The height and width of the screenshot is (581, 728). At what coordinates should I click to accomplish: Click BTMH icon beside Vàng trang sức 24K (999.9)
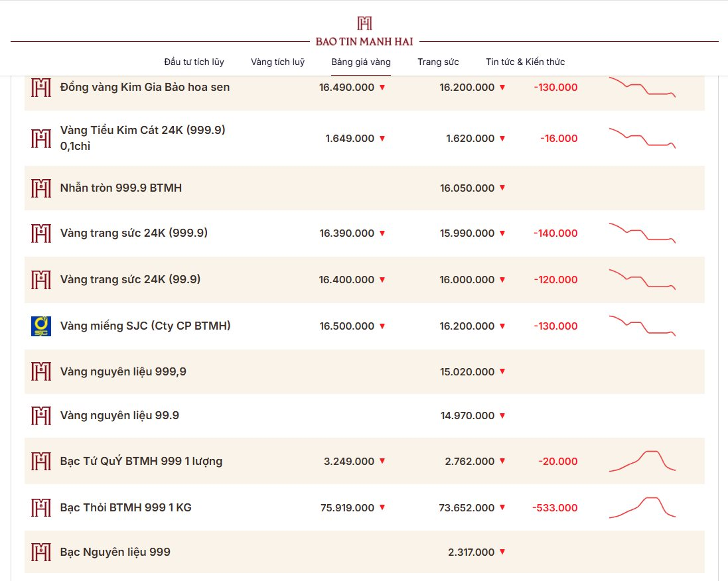(41, 233)
